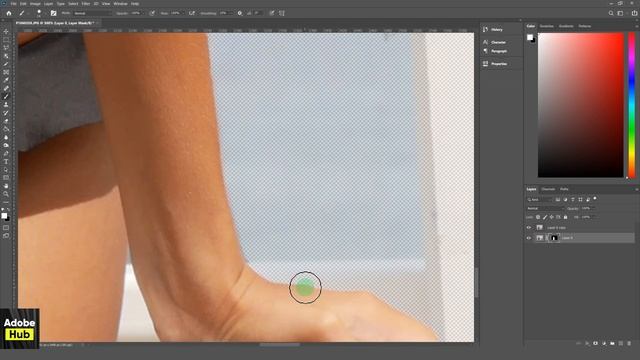Screen dimensions: 640x360
Task: Open the Properties panel
Action: pos(499,64)
